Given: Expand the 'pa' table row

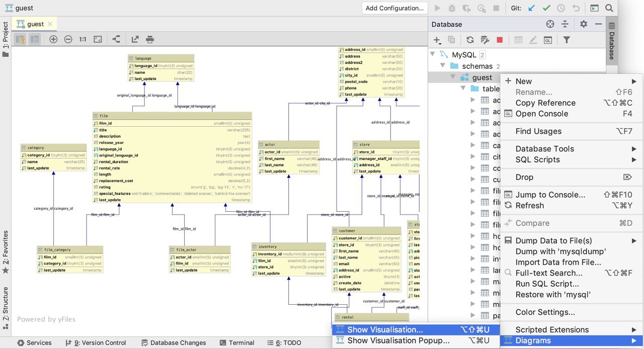Looking at the screenshot, I should (x=473, y=316).
